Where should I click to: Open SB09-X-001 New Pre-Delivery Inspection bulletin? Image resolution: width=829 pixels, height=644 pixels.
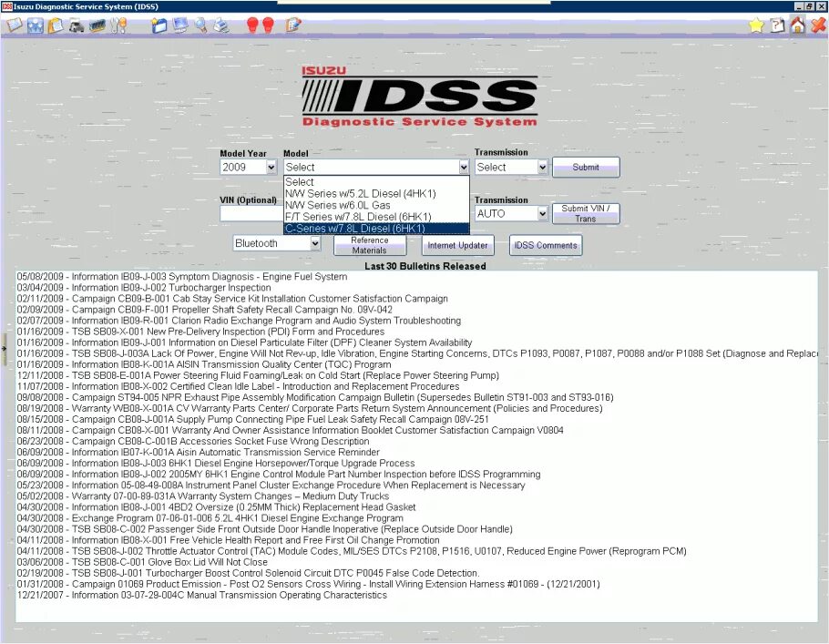[200, 332]
